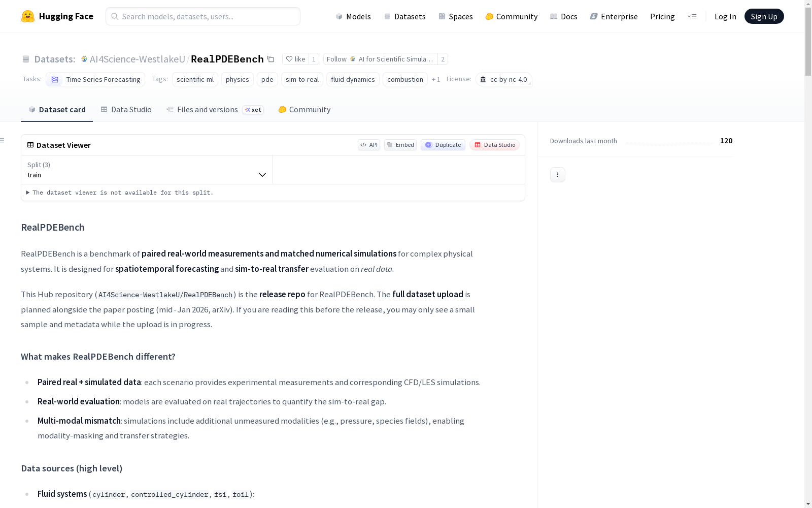Image resolution: width=812 pixels, height=508 pixels.
Task: Open Docs in top navigation
Action: point(564,16)
